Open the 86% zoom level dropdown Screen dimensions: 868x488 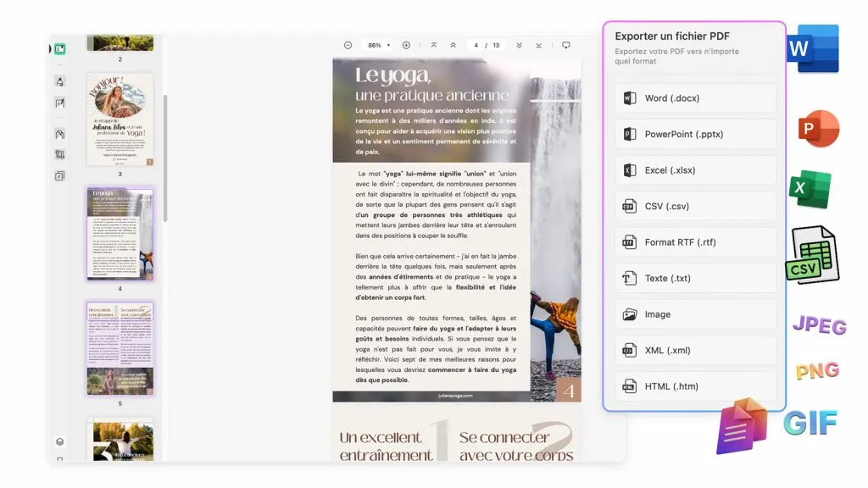[x=378, y=45]
